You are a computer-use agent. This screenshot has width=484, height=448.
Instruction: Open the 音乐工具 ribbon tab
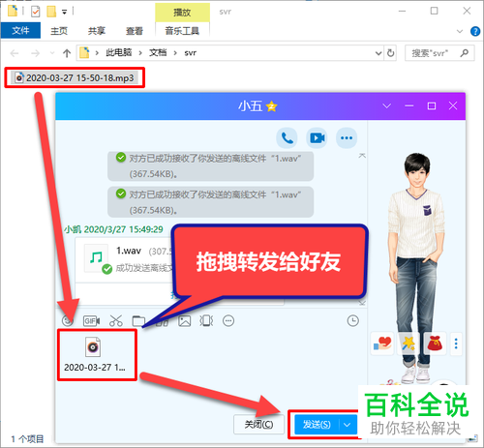182,31
